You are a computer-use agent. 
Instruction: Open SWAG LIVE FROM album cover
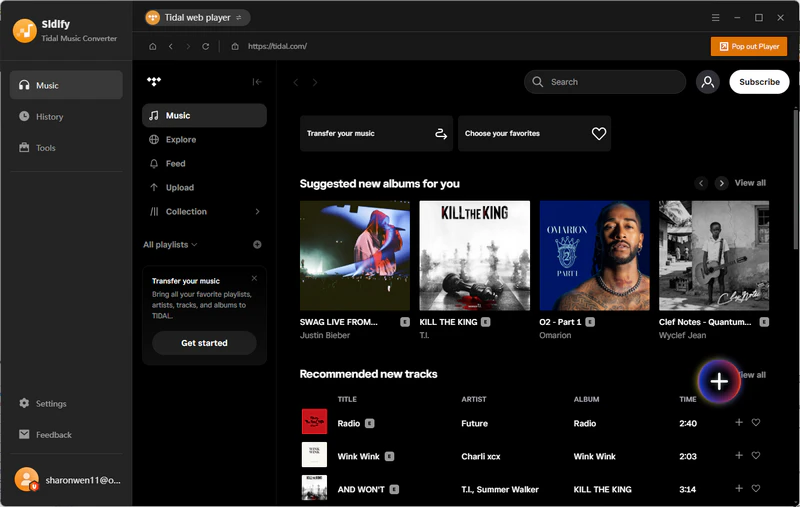(x=355, y=256)
